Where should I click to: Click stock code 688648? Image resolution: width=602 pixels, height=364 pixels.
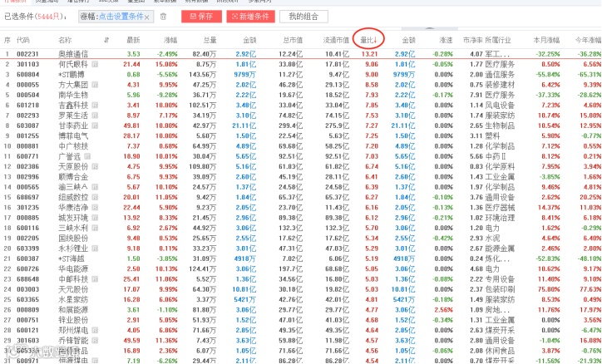(x=27, y=279)
